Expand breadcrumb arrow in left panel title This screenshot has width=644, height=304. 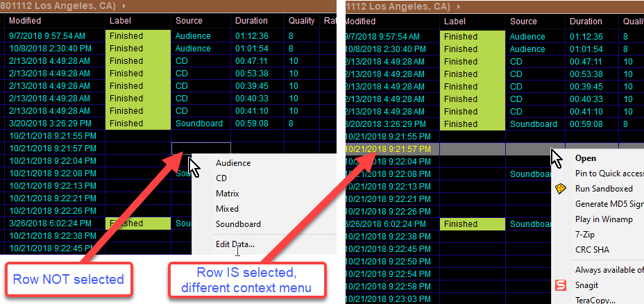pos(124,6)
